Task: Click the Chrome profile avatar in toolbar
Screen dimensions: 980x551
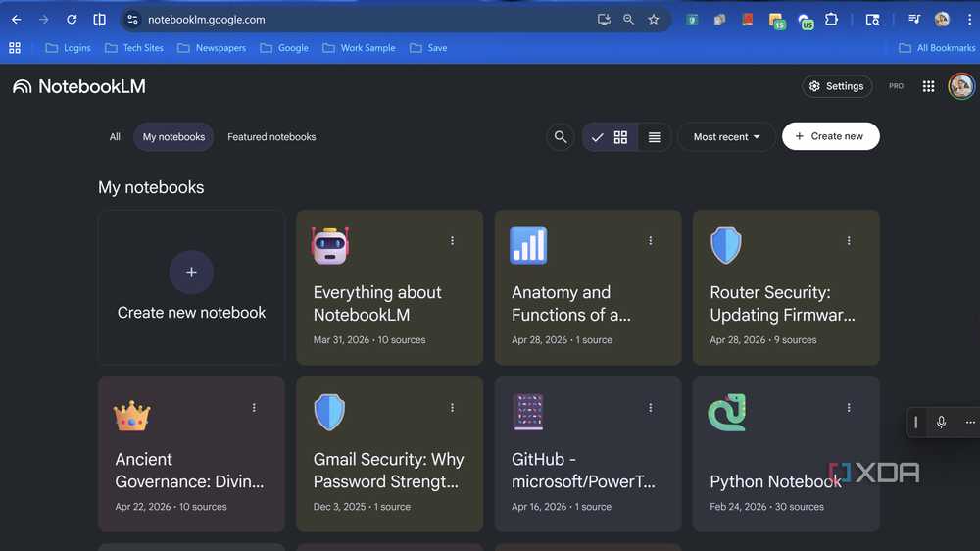Action: coord(942,20)
